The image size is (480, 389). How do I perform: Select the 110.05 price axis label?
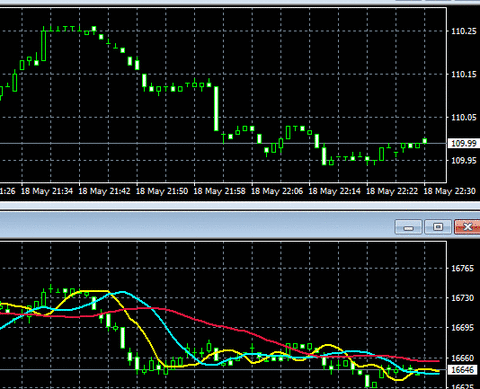464,117
